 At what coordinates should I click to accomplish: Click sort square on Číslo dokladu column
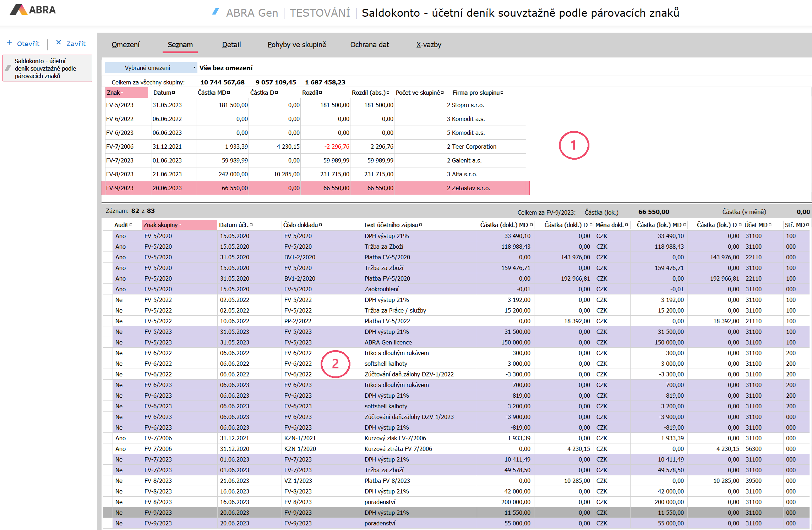[321, 225]
